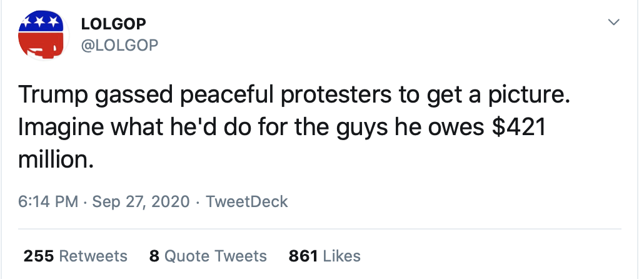The width and height of the screenshot is (644, 279).
Task: Open the TweetDeck source link
Action: click(x=246, y=202)
